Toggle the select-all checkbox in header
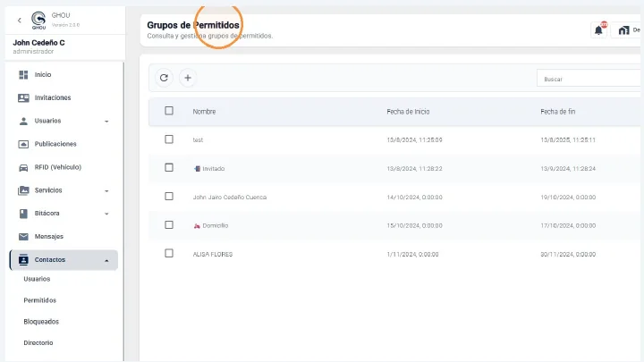This screenshot has height=362, width=644. click(169, 111)
